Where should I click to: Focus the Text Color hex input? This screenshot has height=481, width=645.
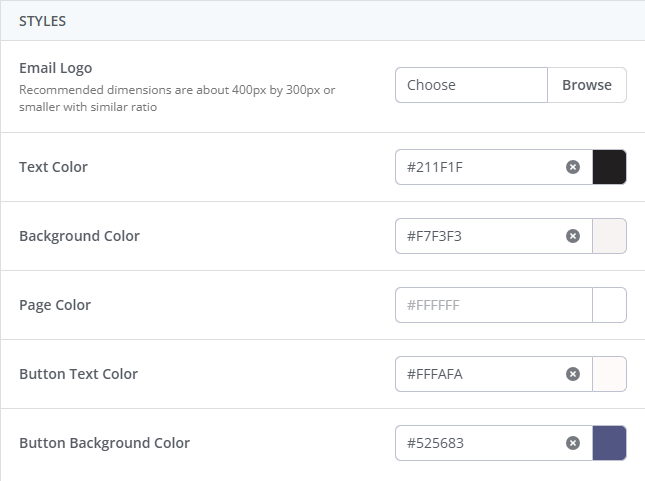480,167
